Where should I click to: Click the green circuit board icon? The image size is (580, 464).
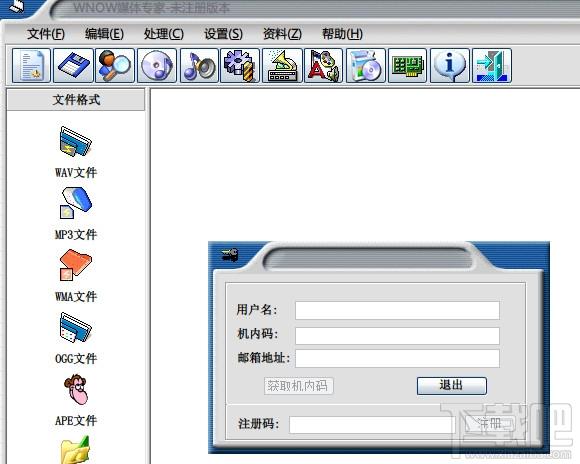tap(407, 65)
